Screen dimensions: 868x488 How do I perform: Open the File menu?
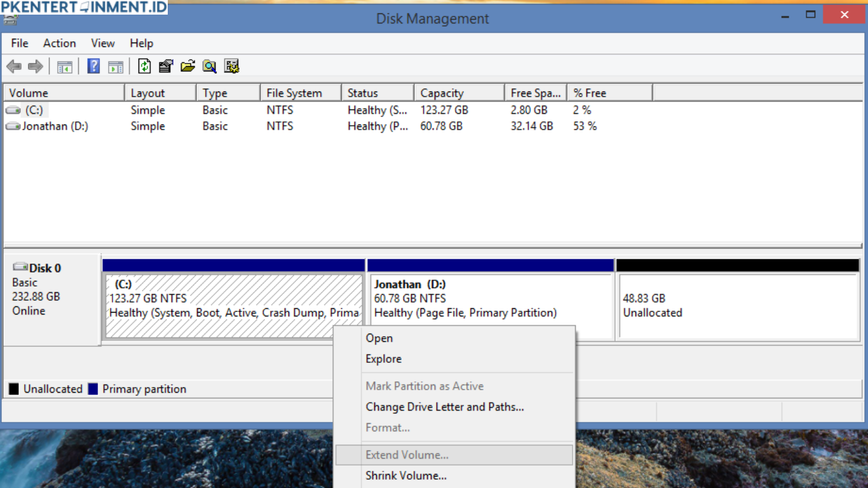20,43
